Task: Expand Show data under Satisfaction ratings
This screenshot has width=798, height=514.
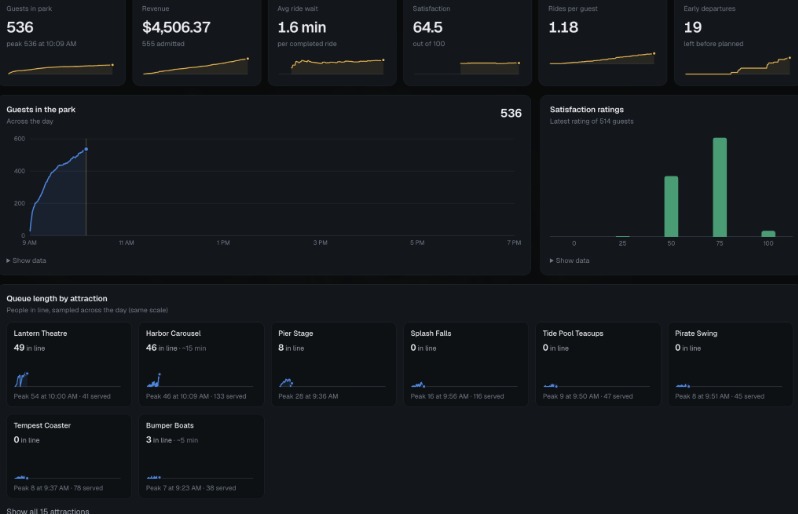Action: pyautogui.click(x=569, y=261)
